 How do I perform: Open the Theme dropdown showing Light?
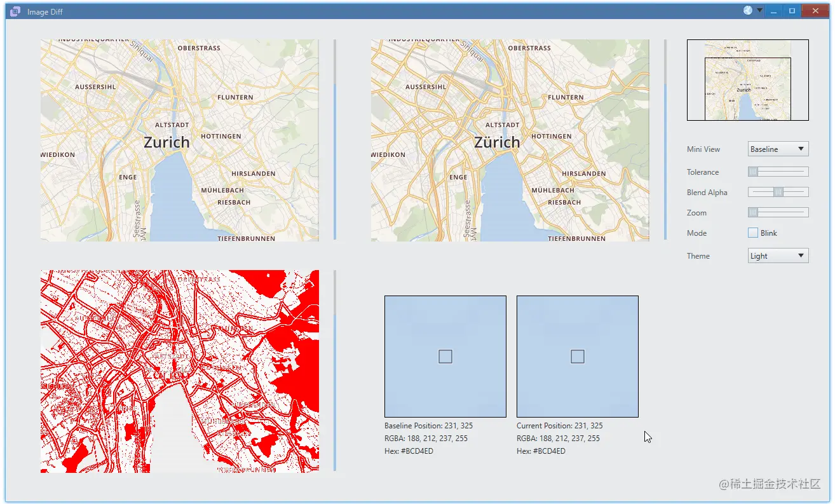tap(778, 256)
